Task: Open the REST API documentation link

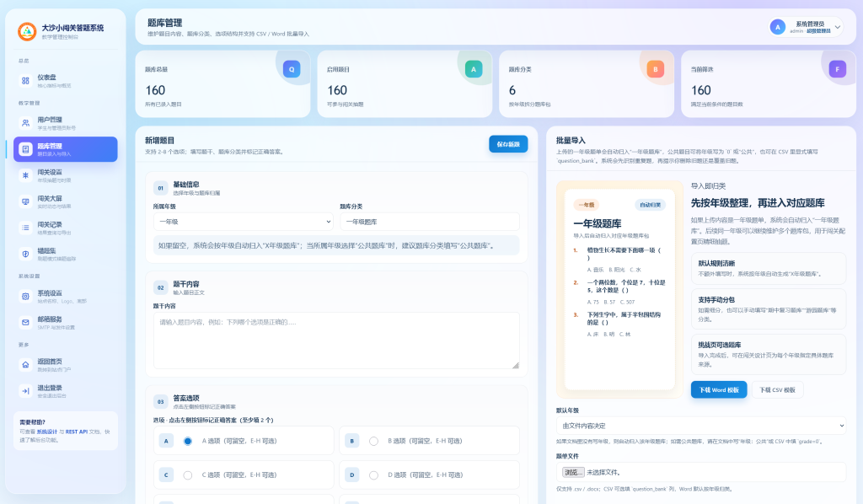Action: pyautogui.click(x=77, y=432)
